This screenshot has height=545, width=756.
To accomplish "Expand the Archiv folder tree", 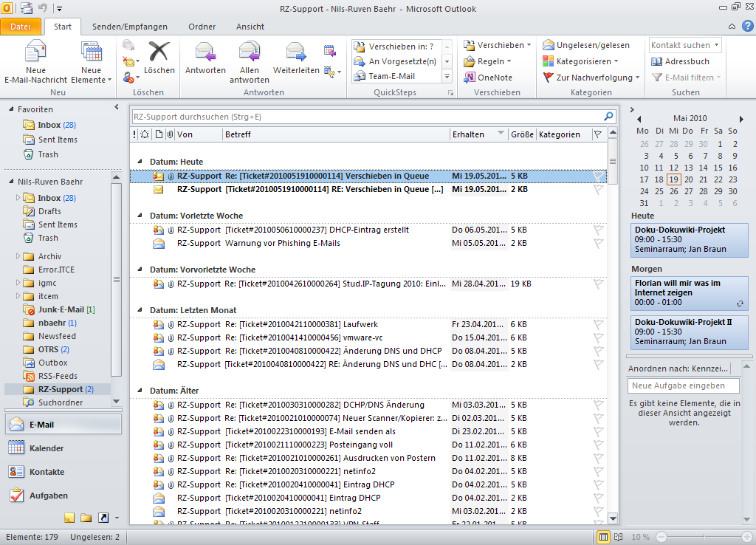I will [x=17, y=256].
